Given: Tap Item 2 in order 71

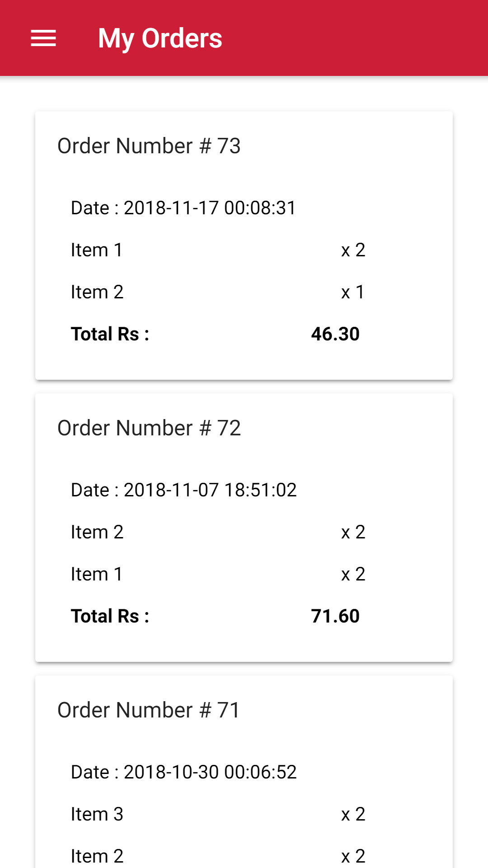Looking at the screenshot, I should click(97, 856).
